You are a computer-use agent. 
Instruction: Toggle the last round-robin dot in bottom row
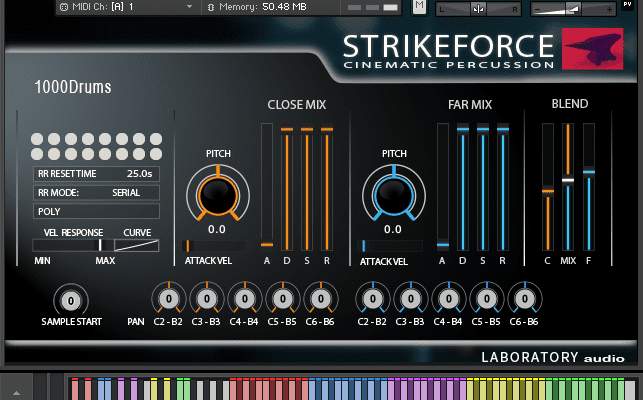click(x=152, y=155)
